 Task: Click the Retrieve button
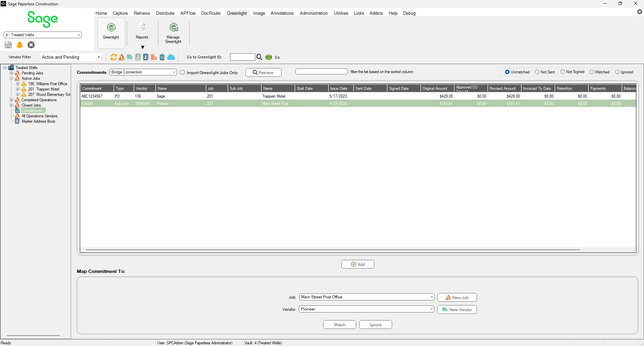[263, 72]
